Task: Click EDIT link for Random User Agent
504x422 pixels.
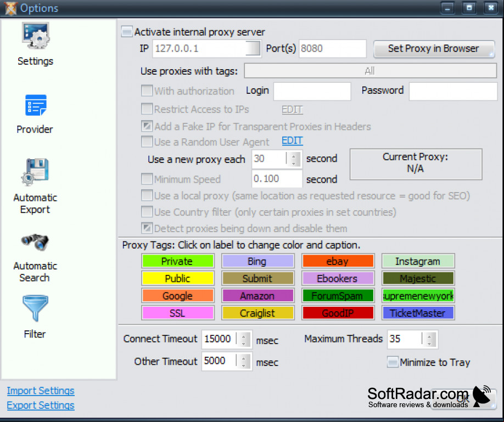Action: 292,140
